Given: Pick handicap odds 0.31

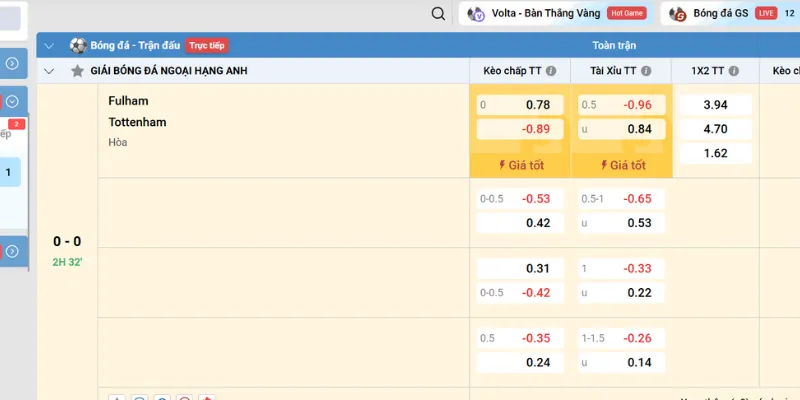Looking at the screenshot, I should [520, 268].
